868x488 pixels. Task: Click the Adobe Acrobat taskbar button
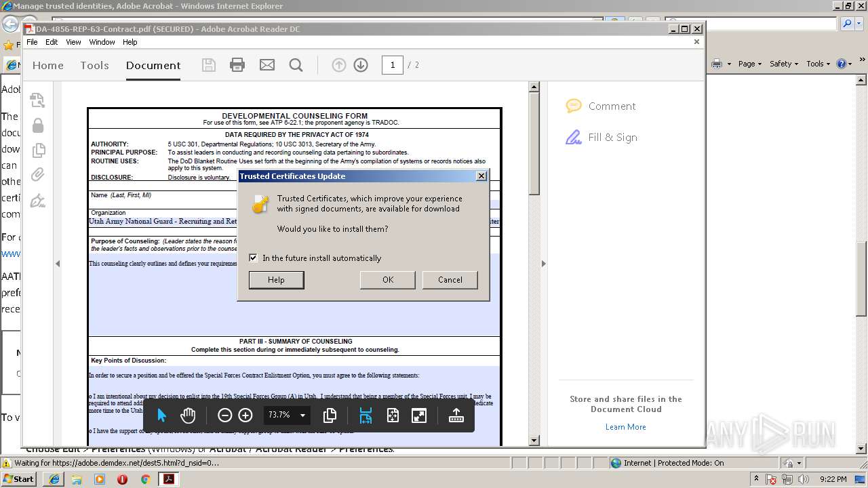pyautogui.click(x=168, y=479)
